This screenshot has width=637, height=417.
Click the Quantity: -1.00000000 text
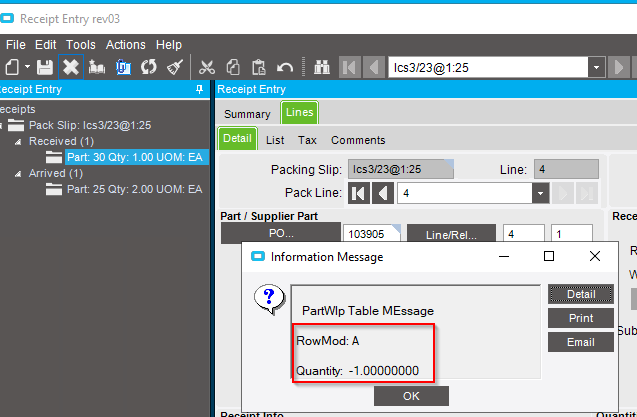click(x=358, y=371)
